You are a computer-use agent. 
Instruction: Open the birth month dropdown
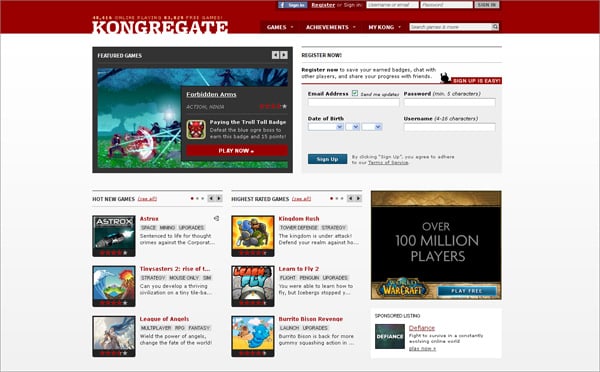pos(325,127)
